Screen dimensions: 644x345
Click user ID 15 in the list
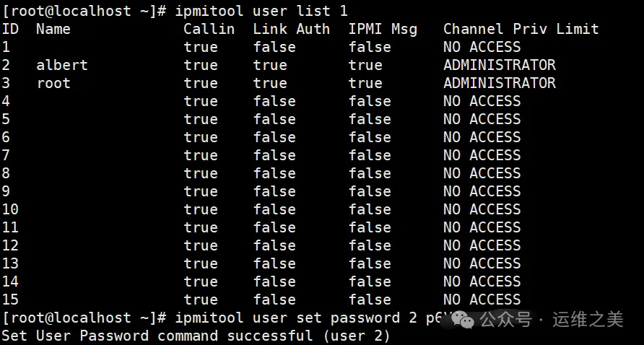click(x=10, y=300)
